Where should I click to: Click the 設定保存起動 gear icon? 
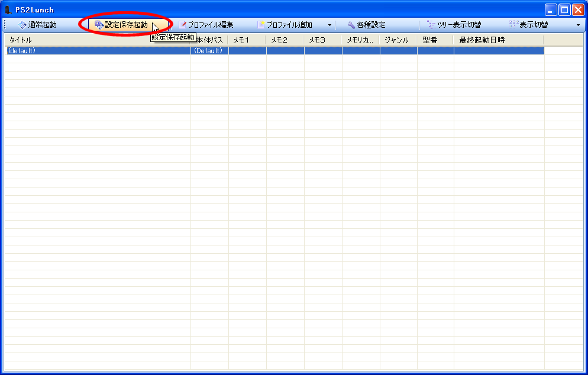99,25
